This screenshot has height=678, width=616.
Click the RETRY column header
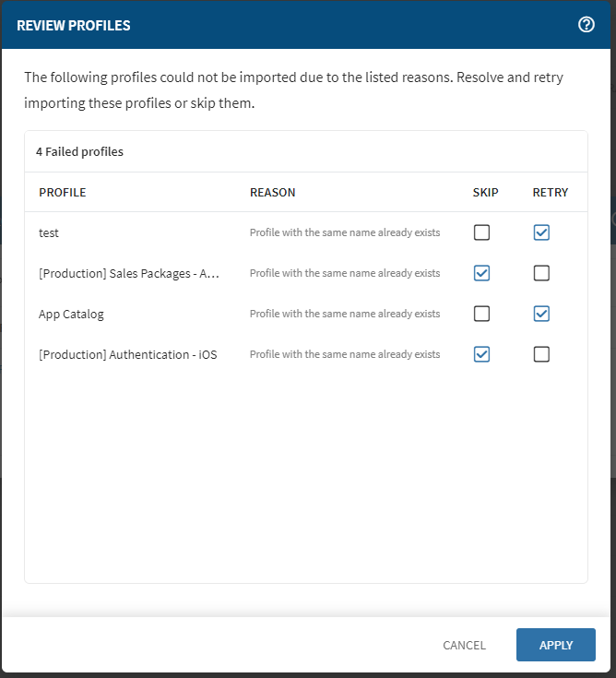(550, 193)
